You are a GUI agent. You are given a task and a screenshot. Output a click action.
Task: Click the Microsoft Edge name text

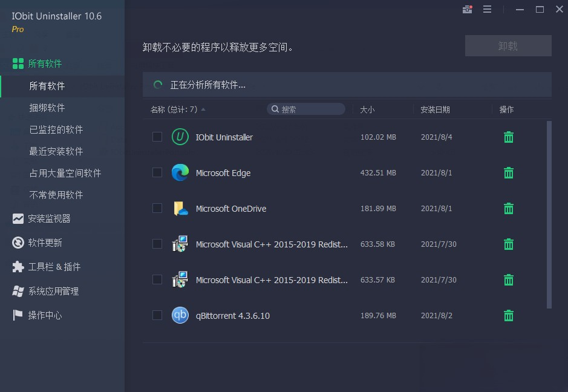pos(223,173)
